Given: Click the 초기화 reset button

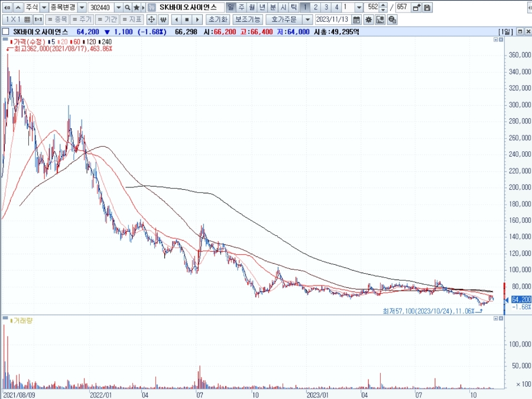Looking at the screenshot, I should pos(218,20).
